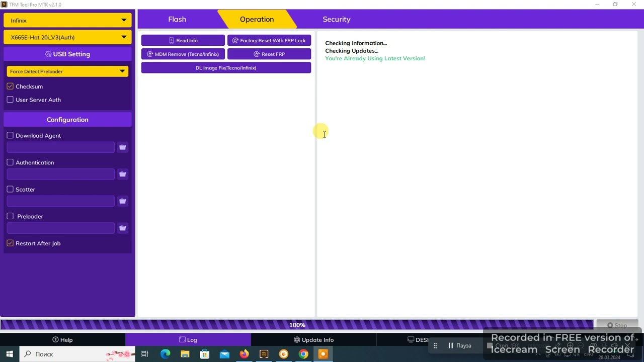Click the 100% progress bar
Viewport: 644px width, 362px height.
297,325
